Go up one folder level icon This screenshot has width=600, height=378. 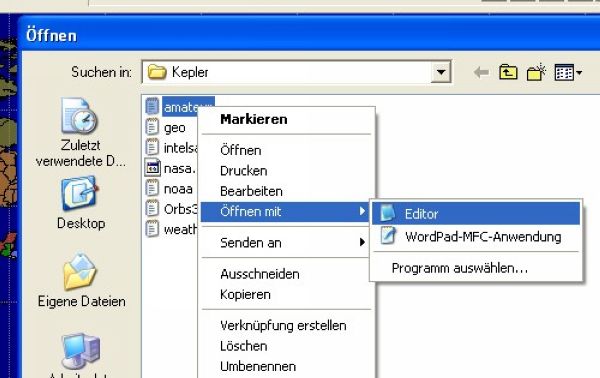click(x=508, y=72)
